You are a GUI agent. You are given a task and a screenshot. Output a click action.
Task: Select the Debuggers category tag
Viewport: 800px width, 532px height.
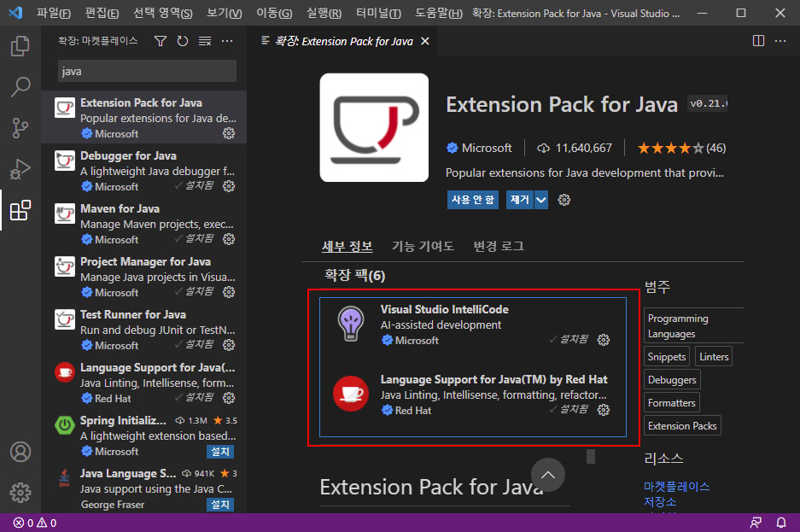point(672,379)
